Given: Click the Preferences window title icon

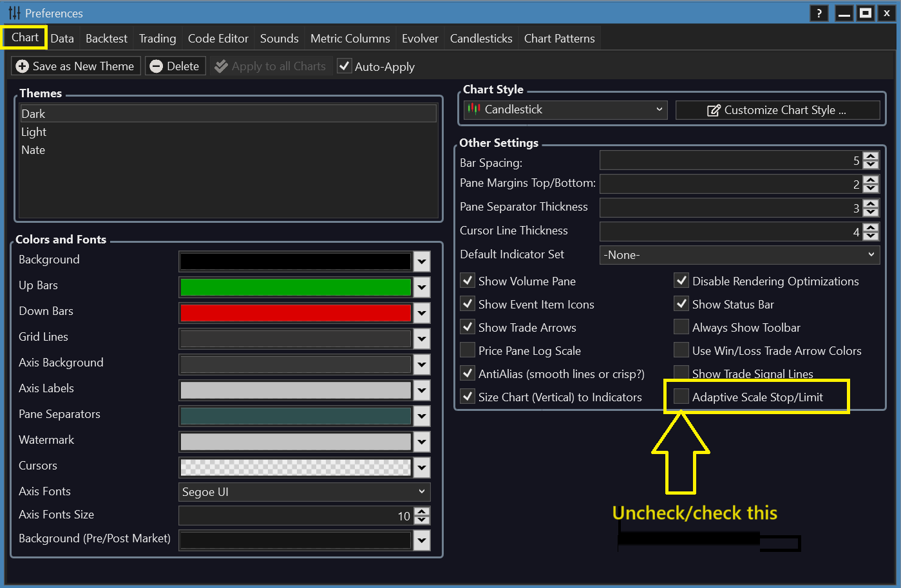Looking at the screenshot, I should (14, 13).
